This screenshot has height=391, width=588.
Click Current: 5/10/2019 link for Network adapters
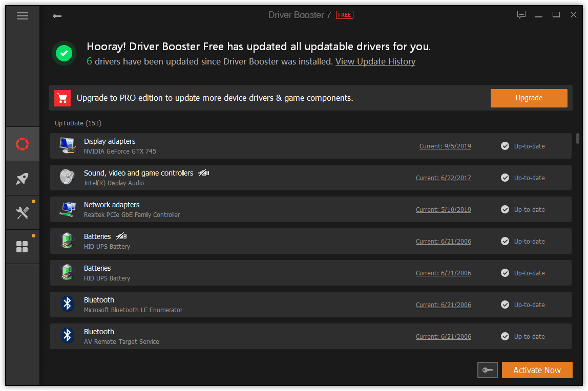point(443,210)
